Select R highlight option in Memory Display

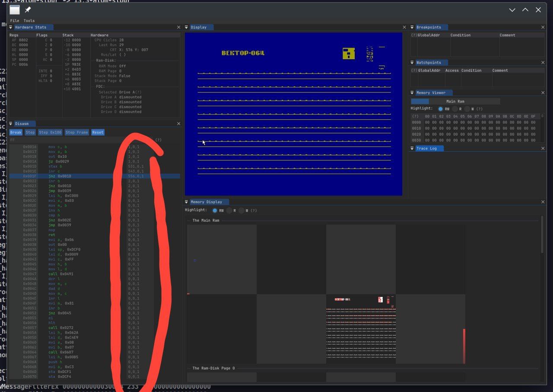point(229,210)
